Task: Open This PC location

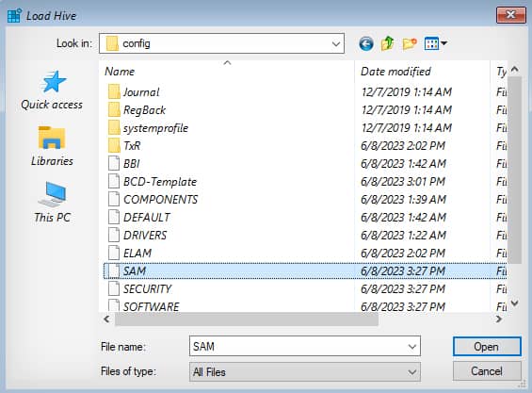Action: point(52,203)
